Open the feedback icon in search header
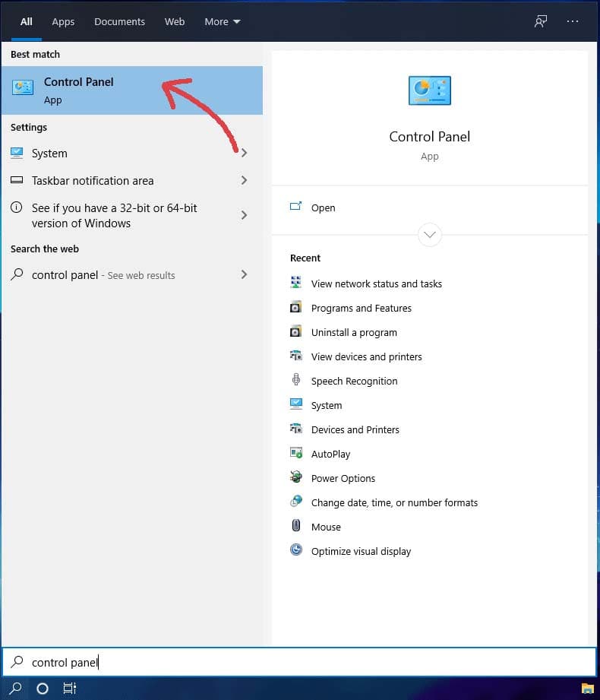Screen dimensions: 600x700 pyautogui.click(x=541, y=21)
